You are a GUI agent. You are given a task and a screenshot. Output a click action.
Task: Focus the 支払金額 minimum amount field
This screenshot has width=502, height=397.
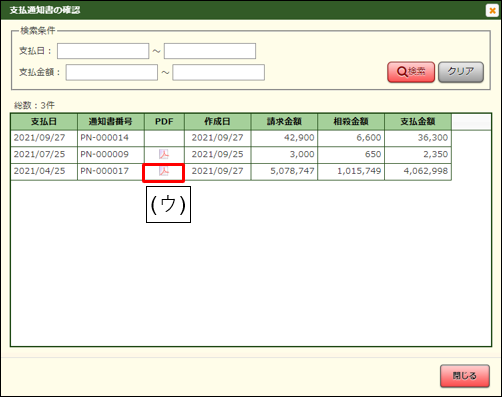click(112, 72)
